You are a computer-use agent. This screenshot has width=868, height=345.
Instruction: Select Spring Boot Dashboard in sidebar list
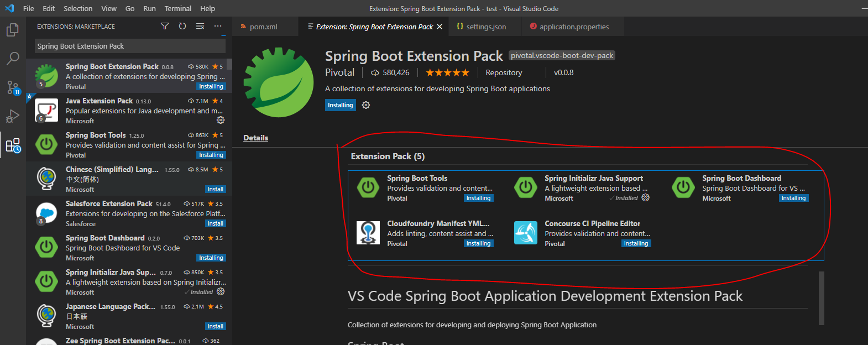click(129, 247)
